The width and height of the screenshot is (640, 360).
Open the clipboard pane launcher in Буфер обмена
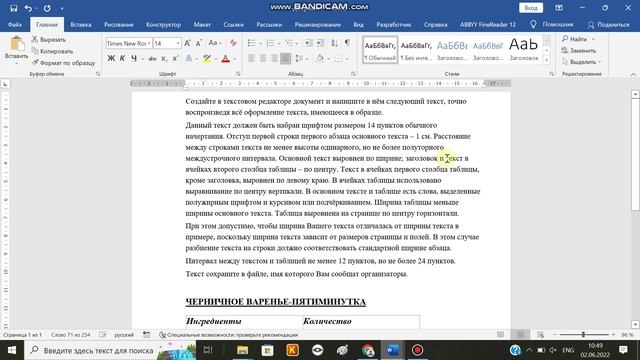98,74
